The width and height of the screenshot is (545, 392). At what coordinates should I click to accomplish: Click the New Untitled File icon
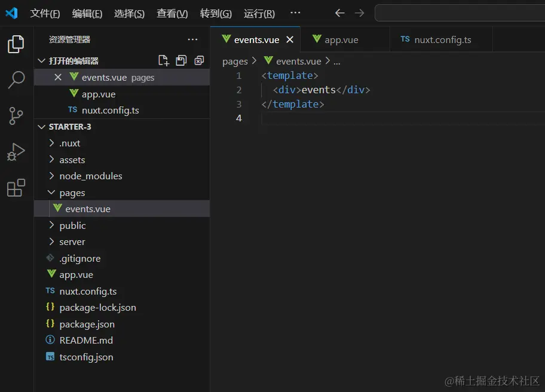tap(163, 60)
